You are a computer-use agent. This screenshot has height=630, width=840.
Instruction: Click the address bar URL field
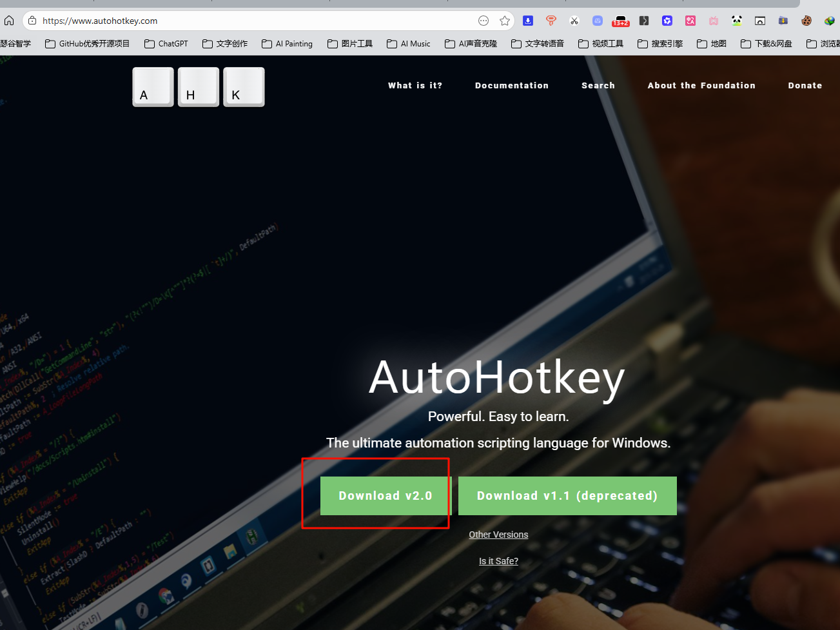[258, 21]
